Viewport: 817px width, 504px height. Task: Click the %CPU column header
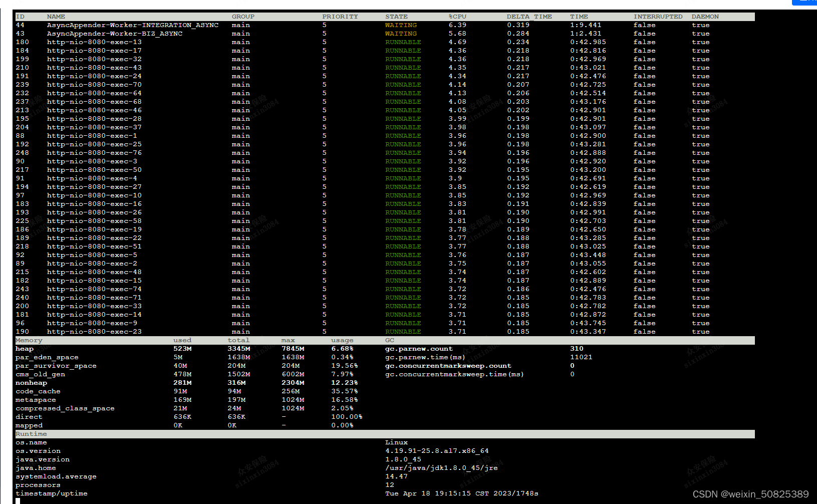(457, 17)
